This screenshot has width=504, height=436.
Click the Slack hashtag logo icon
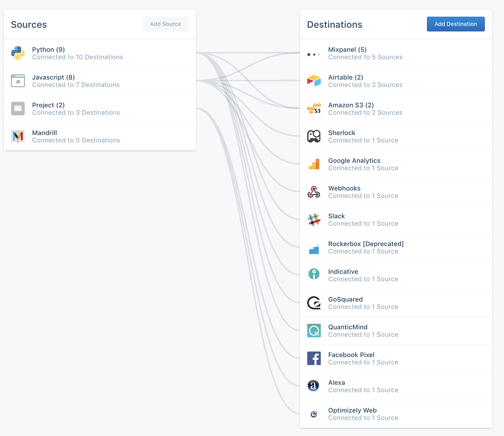[x=314, y=220]
